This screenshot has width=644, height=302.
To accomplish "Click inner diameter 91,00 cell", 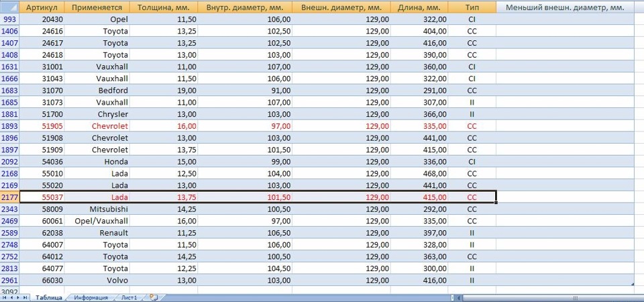I will coord(245,91).
